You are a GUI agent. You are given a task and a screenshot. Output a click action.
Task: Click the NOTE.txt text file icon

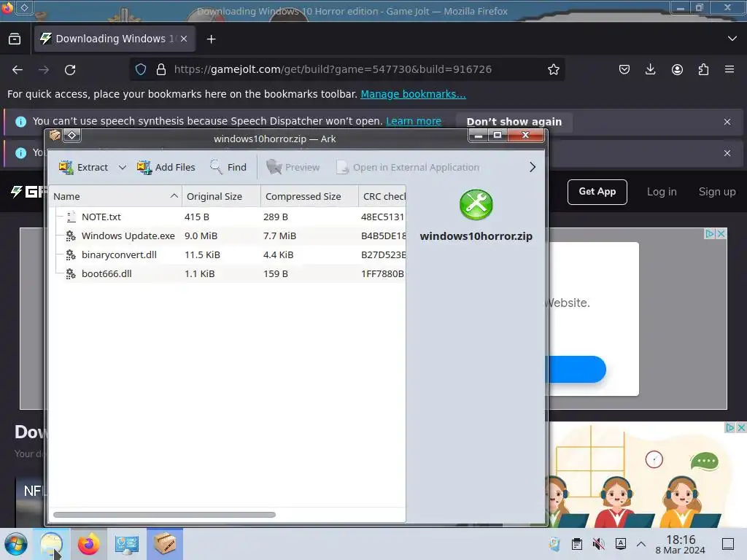click(x=71, y=217)
